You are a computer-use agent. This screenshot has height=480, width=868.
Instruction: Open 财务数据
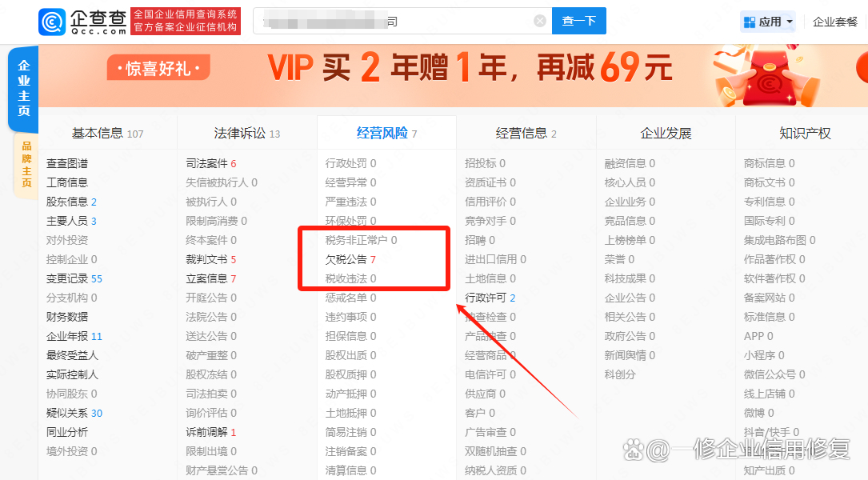coord(67,317)
